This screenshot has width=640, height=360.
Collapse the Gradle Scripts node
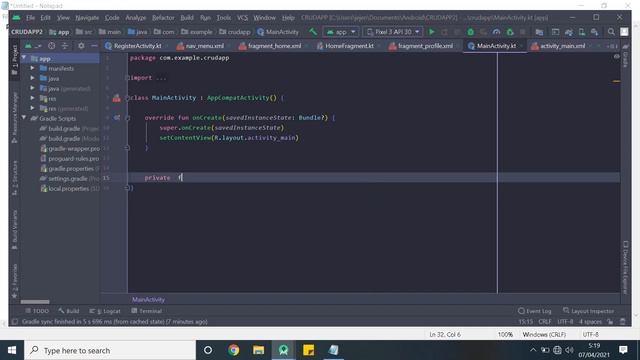pyautogui.click(x=24, y=118)
